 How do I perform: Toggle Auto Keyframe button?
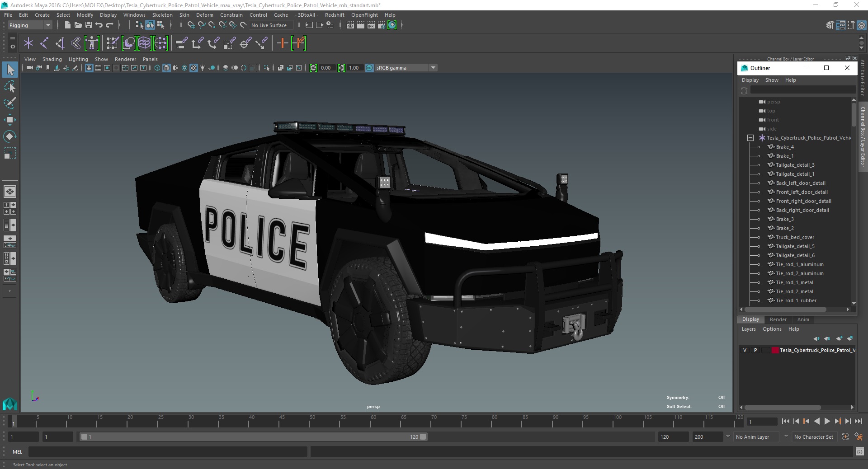point(845,437)
